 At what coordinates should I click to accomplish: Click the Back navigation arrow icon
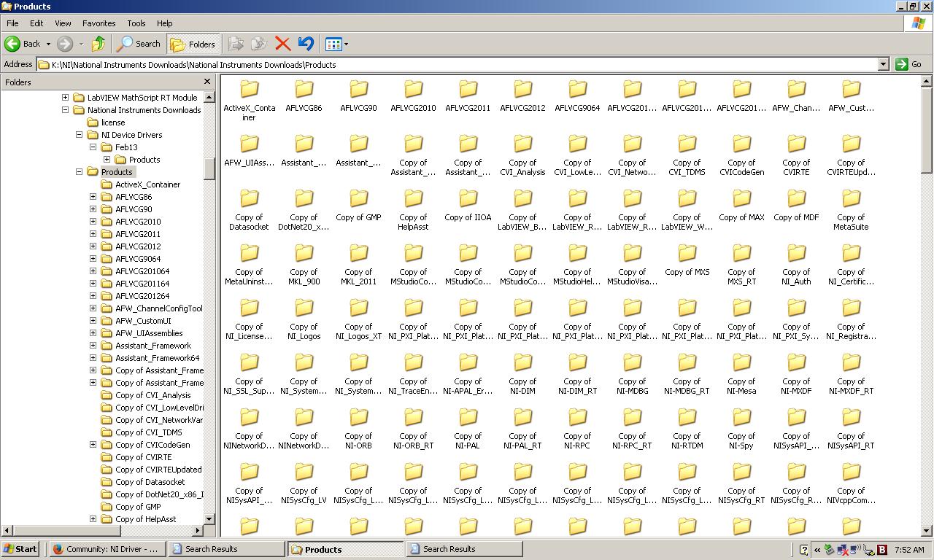tap(12, 44)
